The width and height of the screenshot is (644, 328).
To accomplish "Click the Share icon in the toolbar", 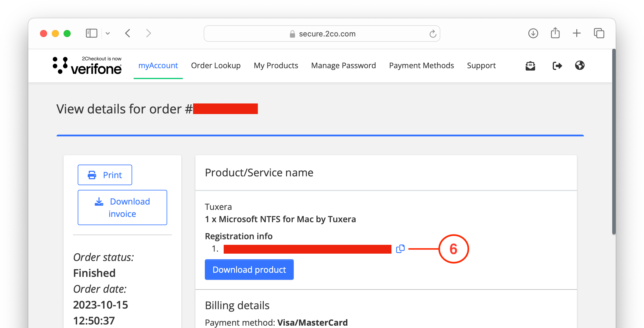I will [x=555, y=33].
